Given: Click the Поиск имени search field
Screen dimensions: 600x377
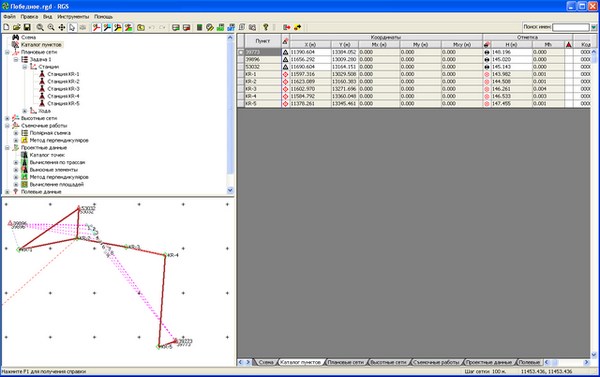Looking at the screenshot, I should (571, 27).
